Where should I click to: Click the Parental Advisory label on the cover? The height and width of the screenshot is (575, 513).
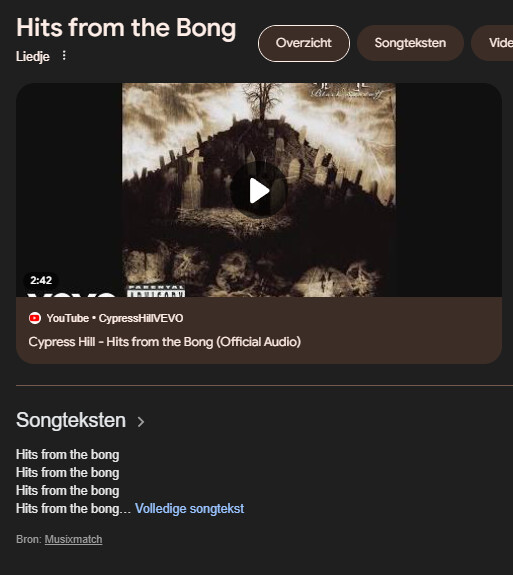[x=156, y=291]
